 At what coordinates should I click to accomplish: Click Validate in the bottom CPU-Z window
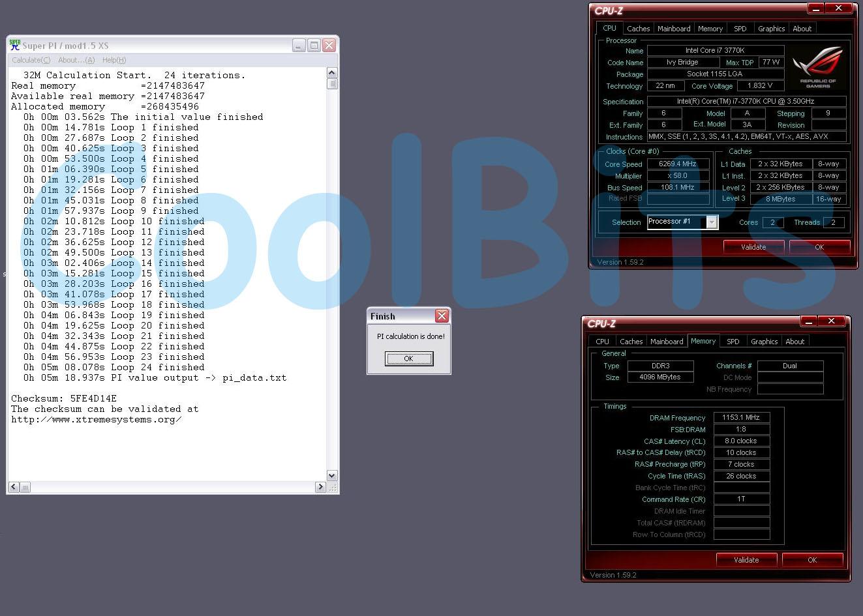[746, 560]
